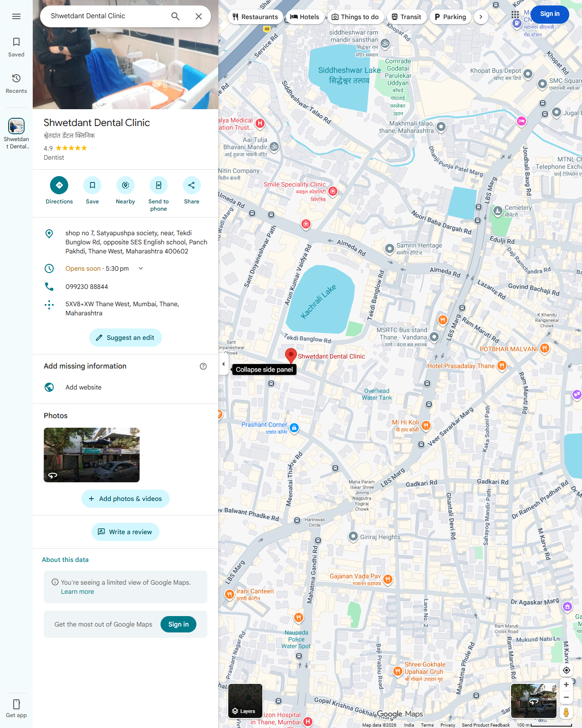Filter map by Transit

pyautogui.click(x=406, y=17)
